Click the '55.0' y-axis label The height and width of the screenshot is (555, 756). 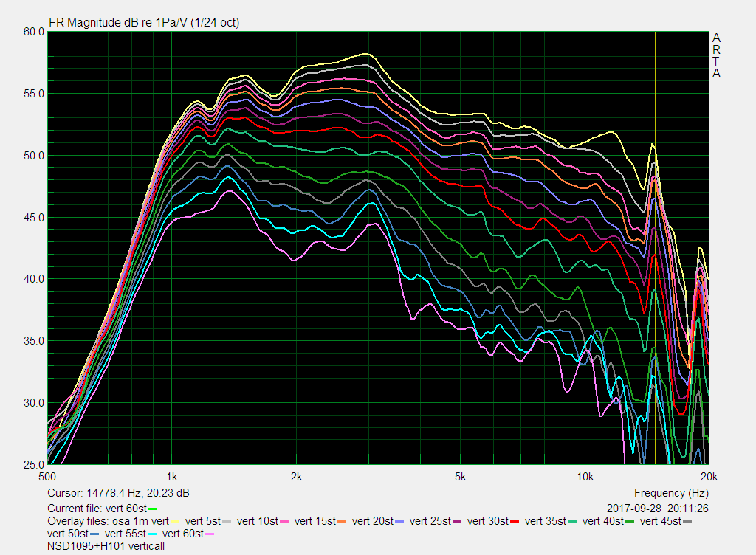(x=34, y=94)
